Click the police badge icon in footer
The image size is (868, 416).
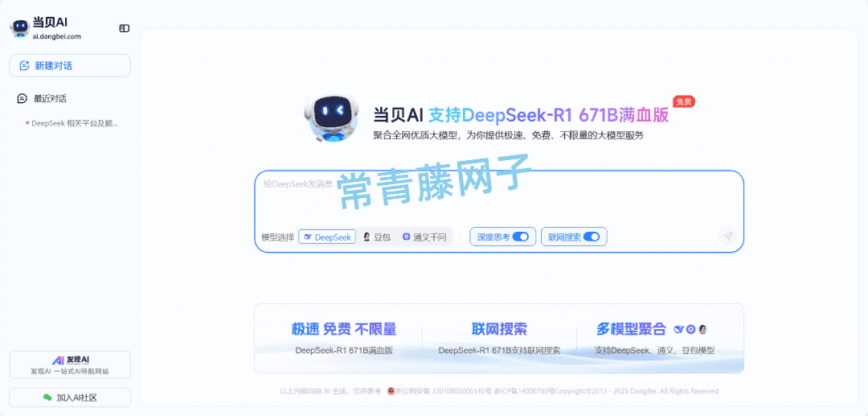(x=391, y=391)
